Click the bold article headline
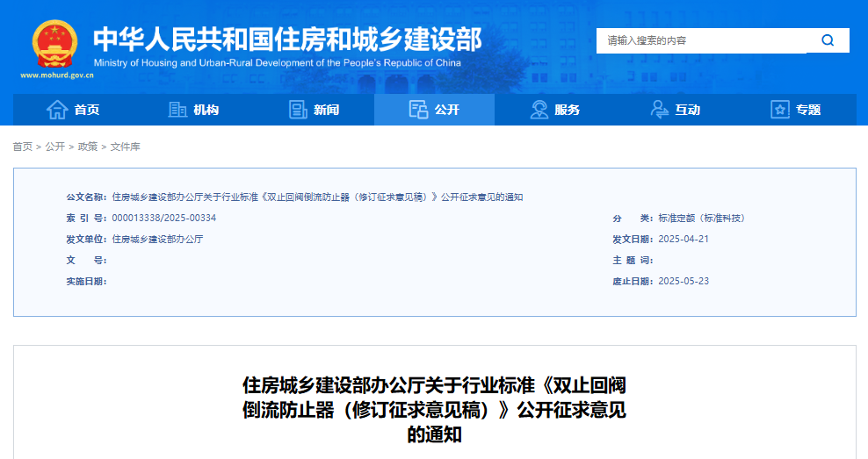868x459 pixels. [x=435, y=410]
